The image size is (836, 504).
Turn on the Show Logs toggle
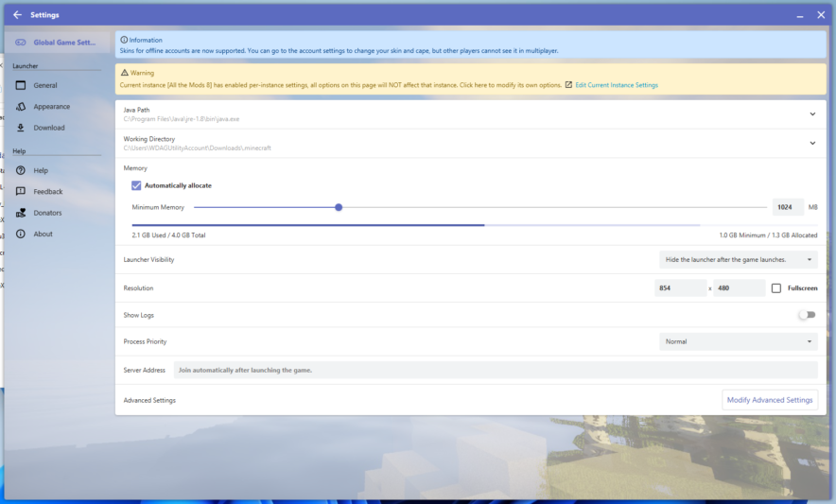807,315
